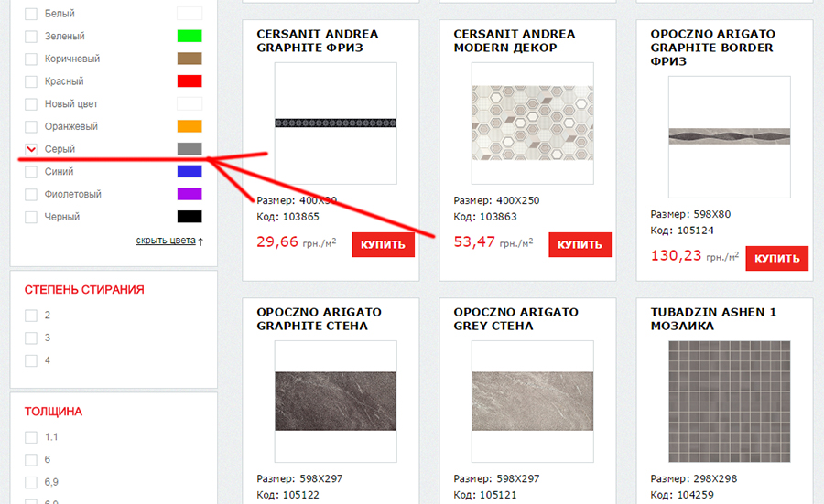This screenshot has width=824, height=504.
Task: Check thickness 6,9 checkbox
Action: coord(31,482)
